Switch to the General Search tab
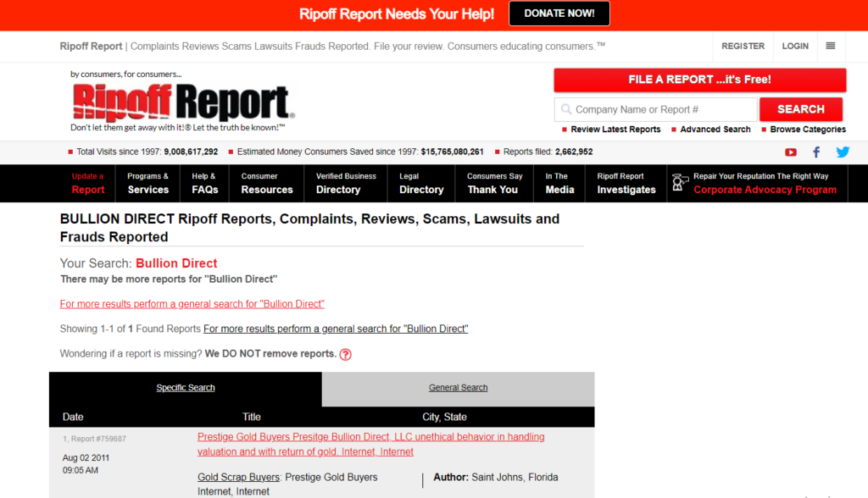868x498 pixels. (x=459, y=388)
